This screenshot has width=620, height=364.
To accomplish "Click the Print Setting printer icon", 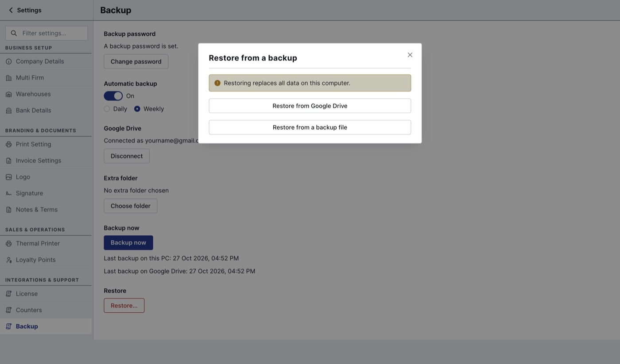I will coord(8,144).
